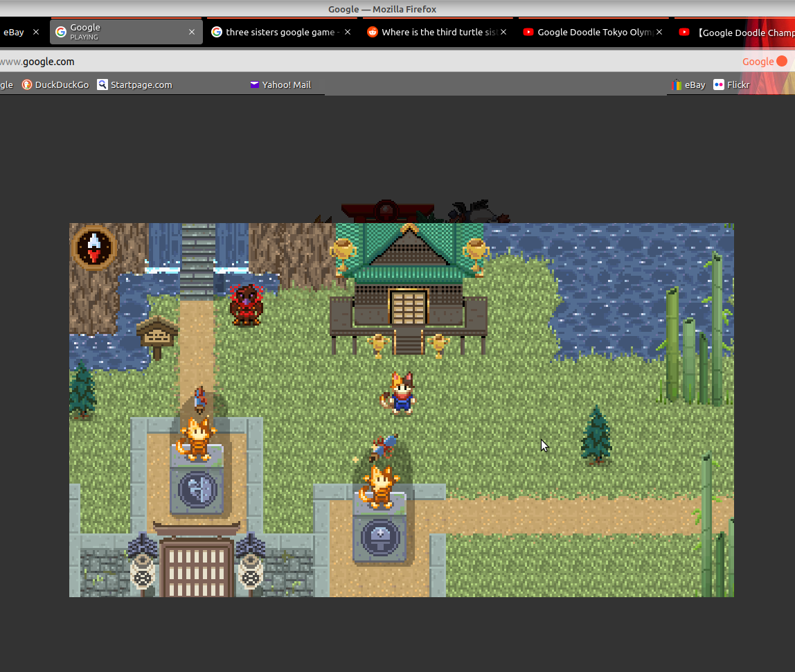Open the "three sisters google game" tab

pyautogui.click(x=280, y=32)
